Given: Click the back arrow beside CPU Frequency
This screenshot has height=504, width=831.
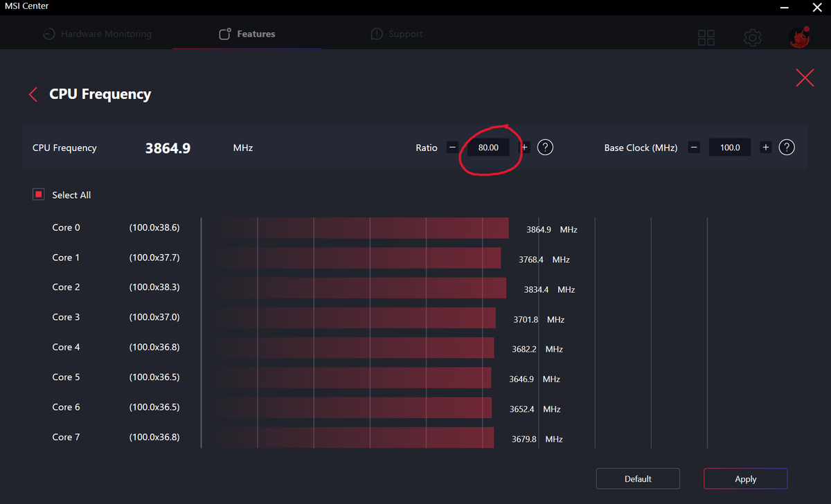Looking at the screenshot, I should (x=33, y=94).
